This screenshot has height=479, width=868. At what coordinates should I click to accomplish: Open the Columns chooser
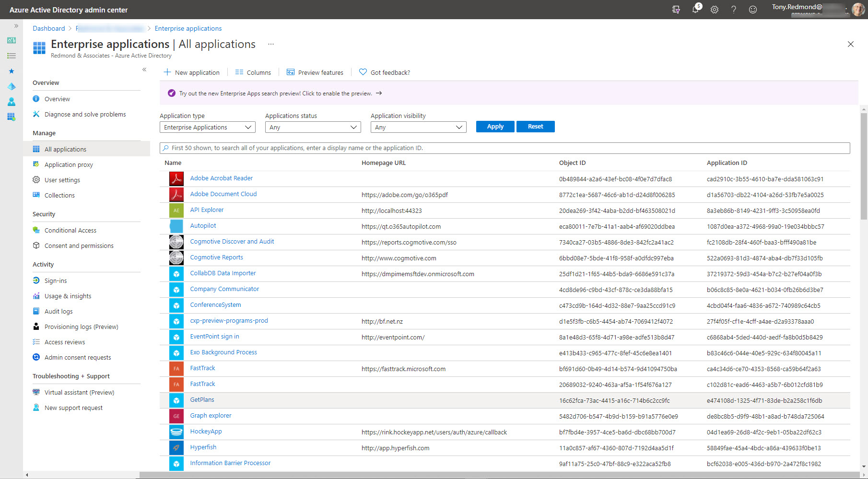pyautogui.click(x=253, y=72)
